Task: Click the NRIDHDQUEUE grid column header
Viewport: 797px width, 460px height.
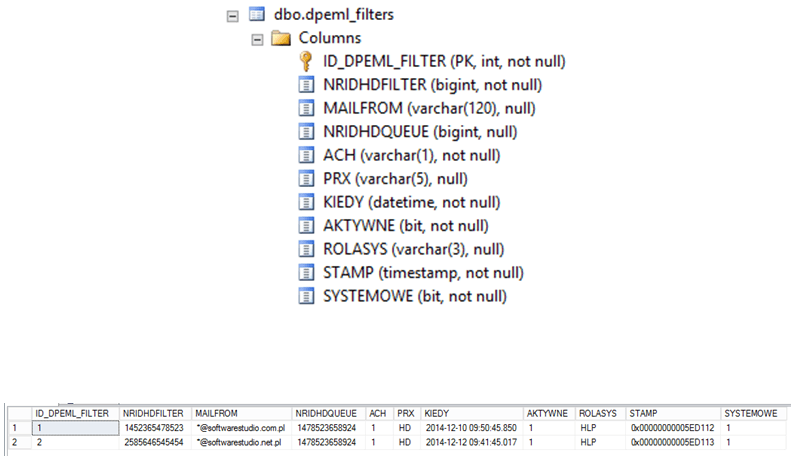Action: tap(328, 413)
